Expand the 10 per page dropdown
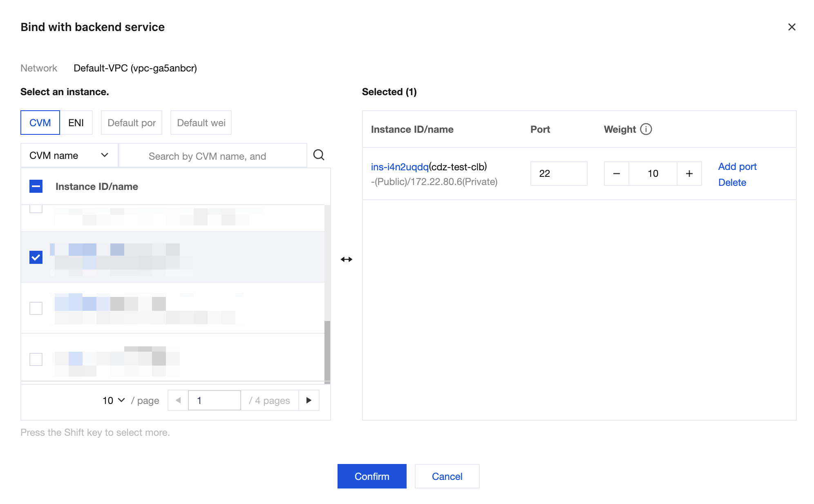814x504 pixels. [x=113, y=400]
